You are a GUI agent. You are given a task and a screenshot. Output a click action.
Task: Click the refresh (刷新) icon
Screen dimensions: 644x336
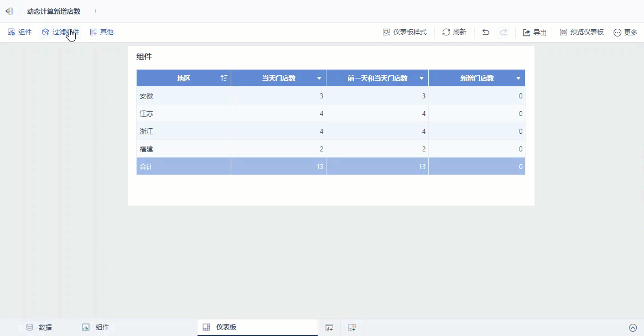tap(446, 32)
